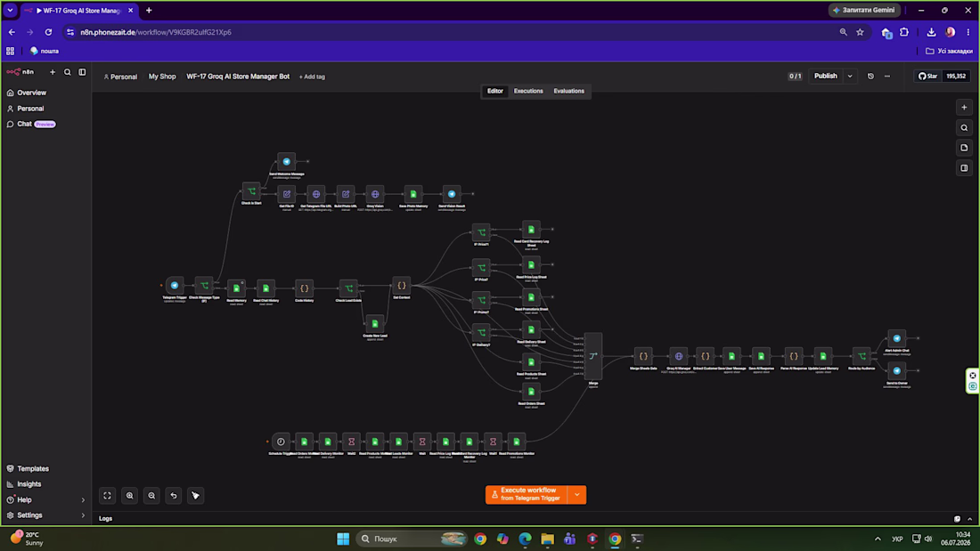Reset canvas zoom level

pos(174,496)
